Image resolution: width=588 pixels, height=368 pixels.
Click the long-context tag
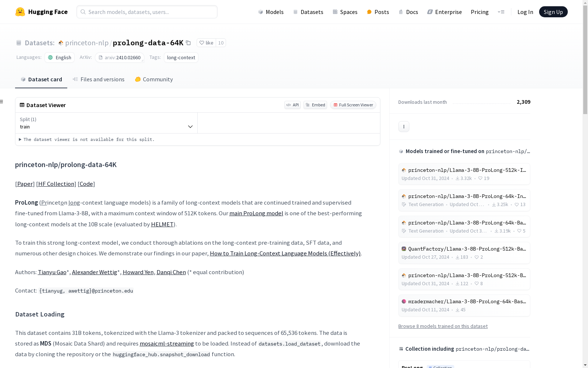(181, 57)
